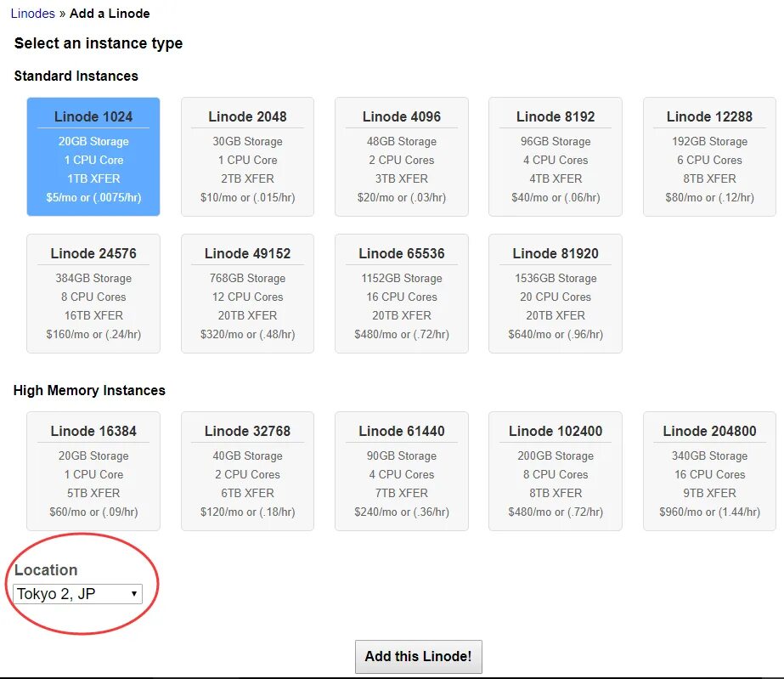The height and width of the screenshot is (679, 784).
Task: Choose the Linode 65536 instance
Action: tap(402, 293)
